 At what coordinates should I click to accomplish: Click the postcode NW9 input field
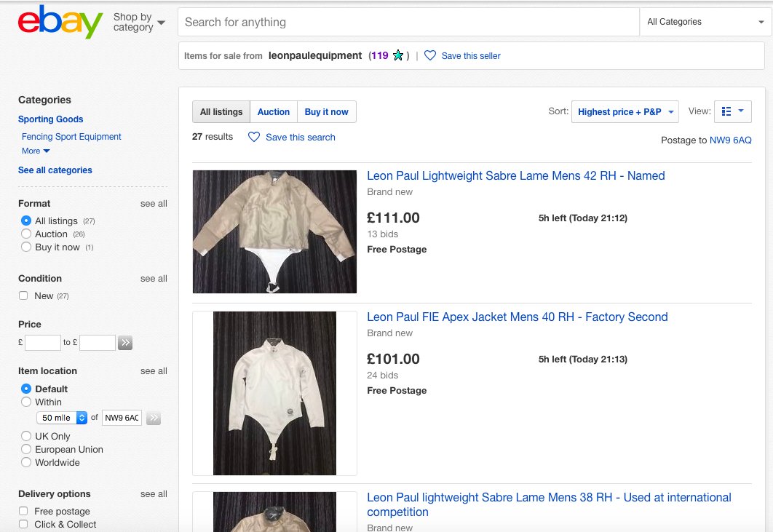(122, 418)
